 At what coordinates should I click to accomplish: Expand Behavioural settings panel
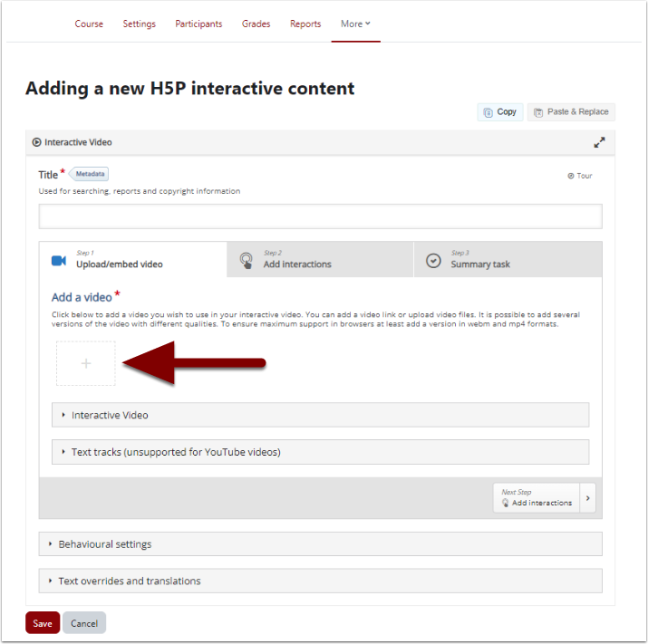pyautogui.click(x=320, y=544)
